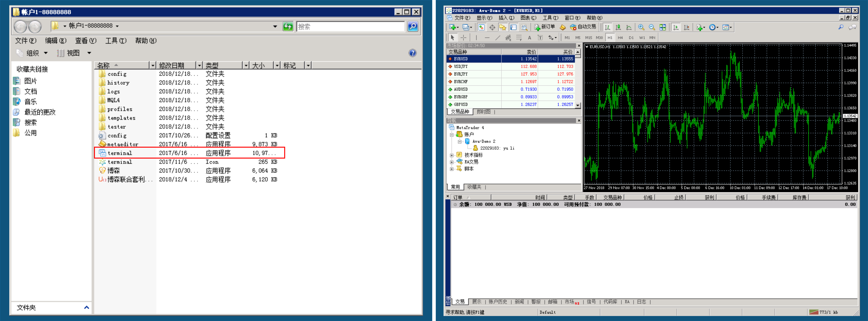The width and height of the screenshot is (868, 321).
Task: Switch chart to bar chart mode
Action: click(x=607, y=27)
